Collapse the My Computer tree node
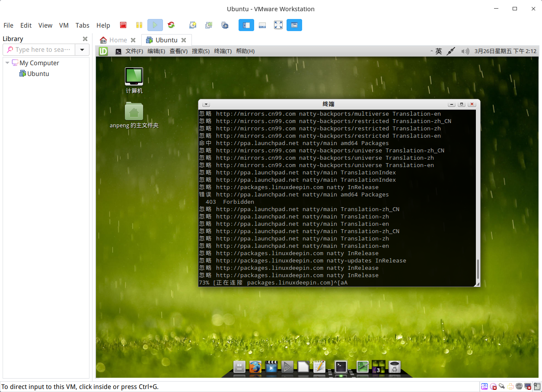Image resolution: width=542 pixels, height=392 pixels. click(x=7, y=63)
